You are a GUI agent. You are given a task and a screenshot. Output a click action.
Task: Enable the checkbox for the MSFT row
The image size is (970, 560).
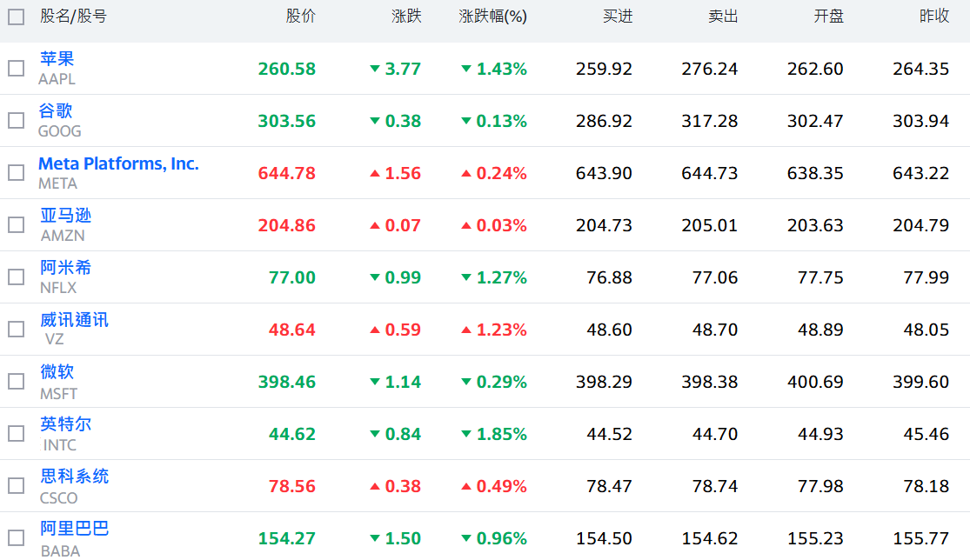[x=16, y=381]
